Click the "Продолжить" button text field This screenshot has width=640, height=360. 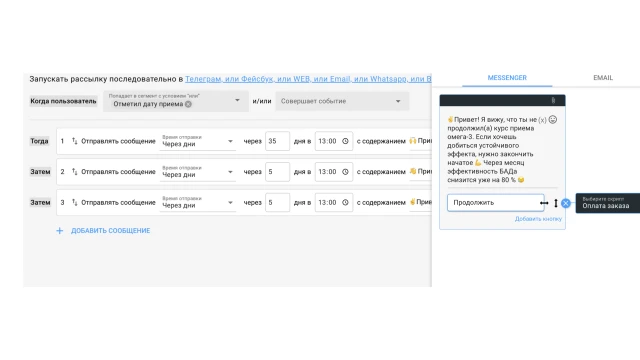[496, 202]
